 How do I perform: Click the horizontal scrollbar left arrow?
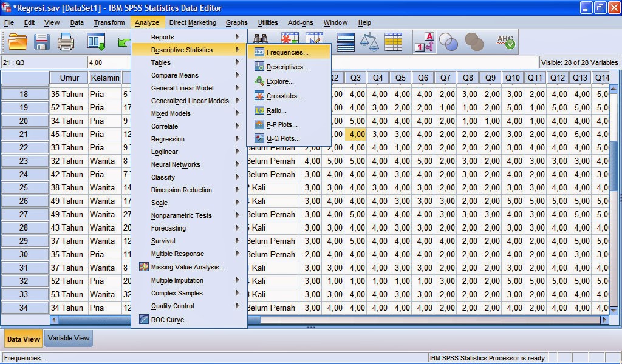click(x=54, y=319)
